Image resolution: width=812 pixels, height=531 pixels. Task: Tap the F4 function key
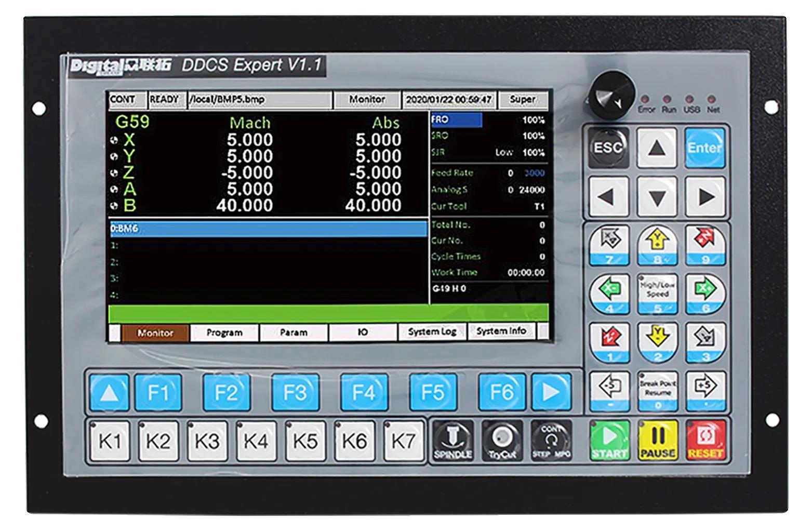(x=364, y=392)
